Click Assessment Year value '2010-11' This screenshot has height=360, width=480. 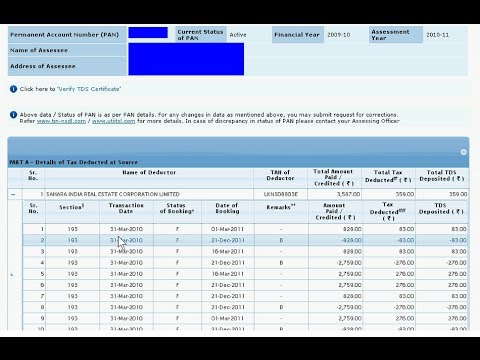[x=437, y=35]
